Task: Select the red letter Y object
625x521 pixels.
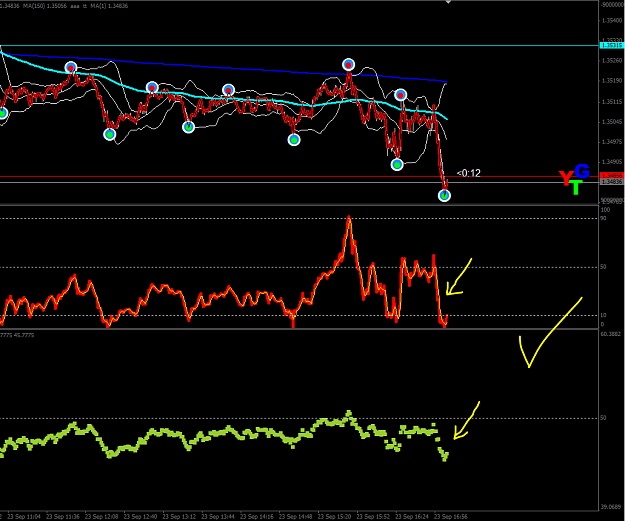Action: click(566, 178)
